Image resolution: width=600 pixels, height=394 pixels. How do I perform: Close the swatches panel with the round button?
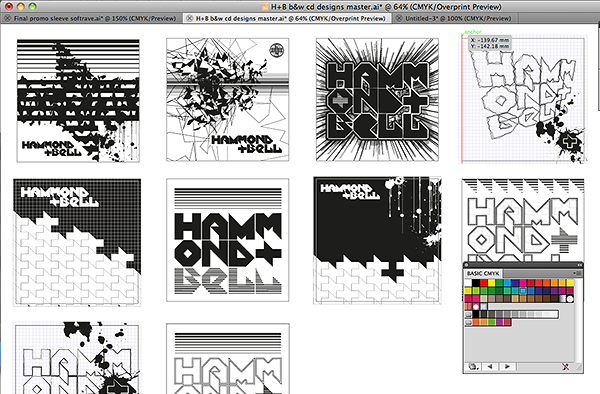coord(466,264)
